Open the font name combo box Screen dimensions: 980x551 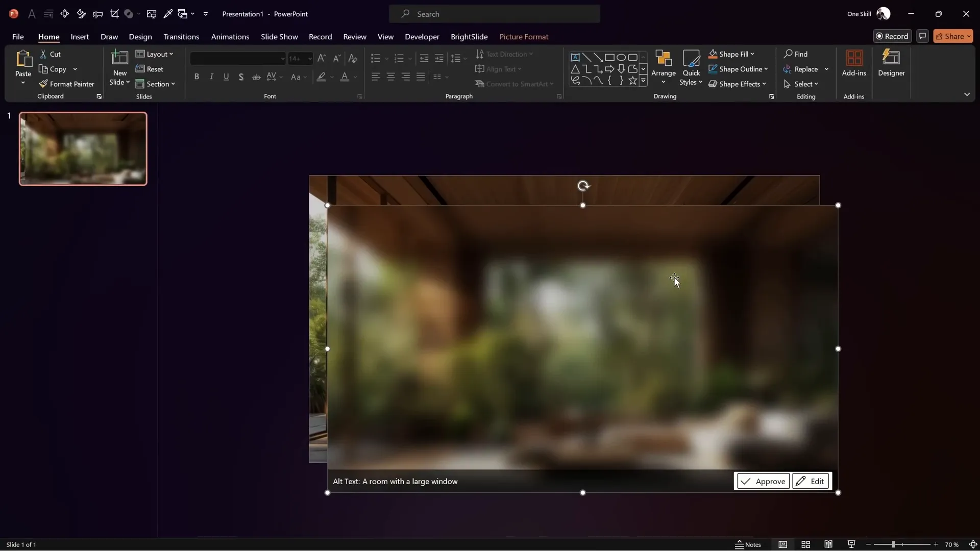[x=238, y=59]
